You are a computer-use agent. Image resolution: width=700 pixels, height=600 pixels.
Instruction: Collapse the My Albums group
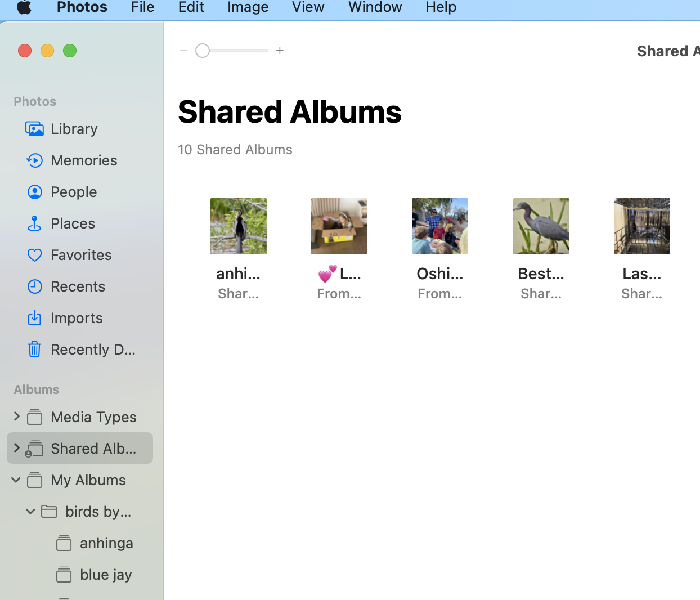(16, 480)
